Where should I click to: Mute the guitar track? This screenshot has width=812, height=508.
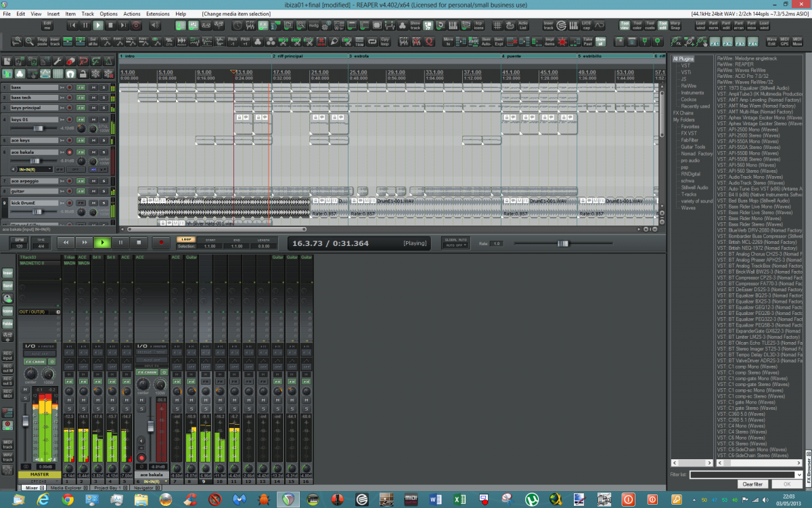click(94, 192)
